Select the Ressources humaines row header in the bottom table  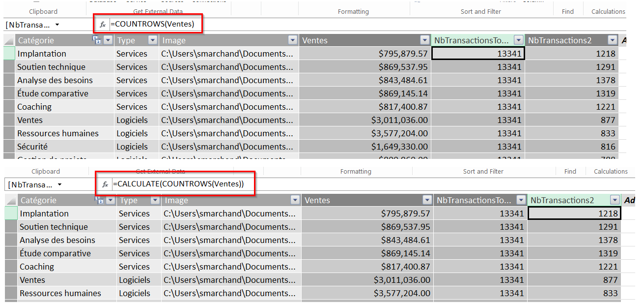tap(11, 293)
